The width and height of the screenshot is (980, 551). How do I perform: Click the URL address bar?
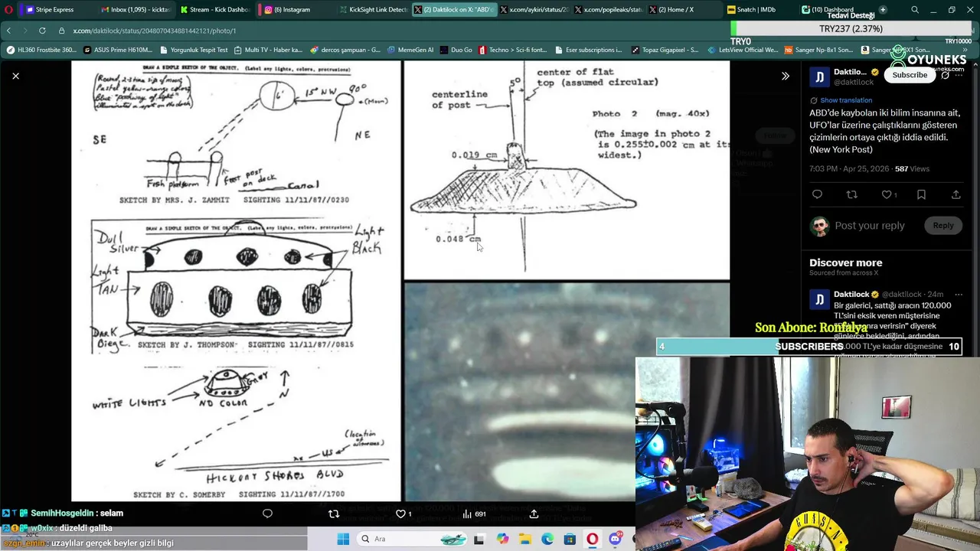(x=390, y=31)
